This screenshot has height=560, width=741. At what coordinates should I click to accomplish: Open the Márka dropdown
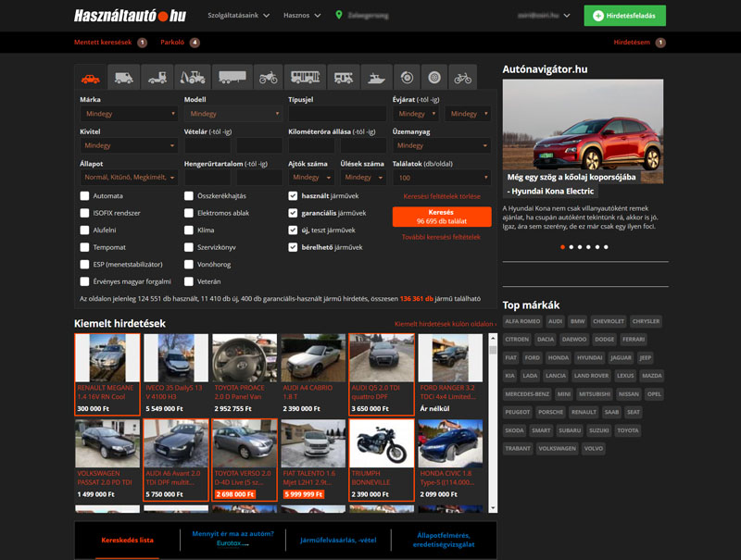pyautogui.click(x=129, y=114)
